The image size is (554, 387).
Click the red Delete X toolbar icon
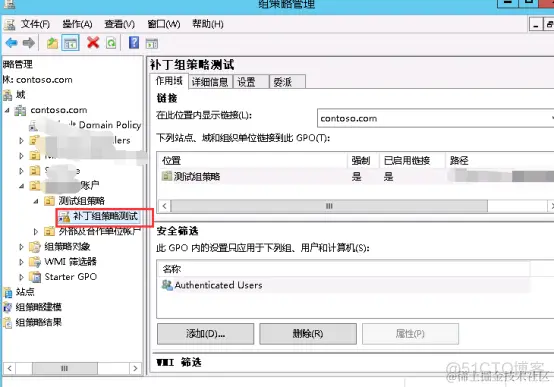(93, 43)
